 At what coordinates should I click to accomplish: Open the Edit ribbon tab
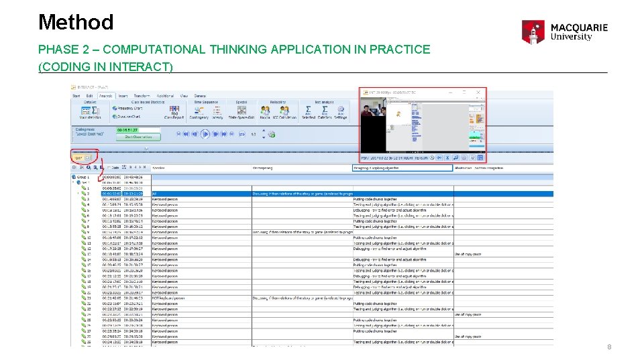point(89,96)
